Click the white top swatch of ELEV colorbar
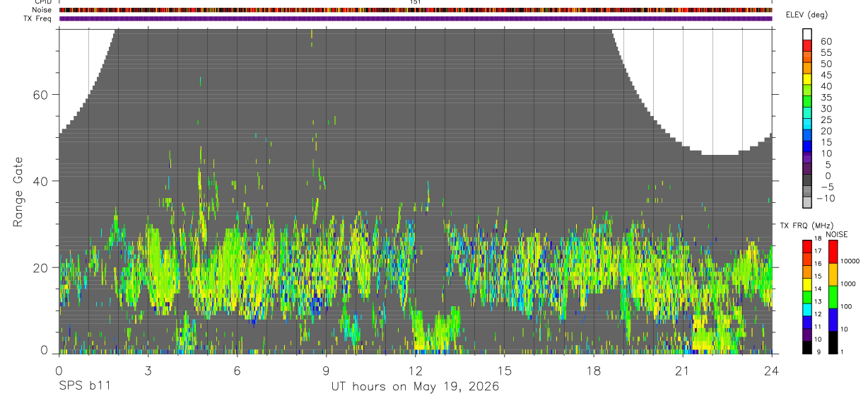This screenshot has width=868, height=401. coord(807,34)
